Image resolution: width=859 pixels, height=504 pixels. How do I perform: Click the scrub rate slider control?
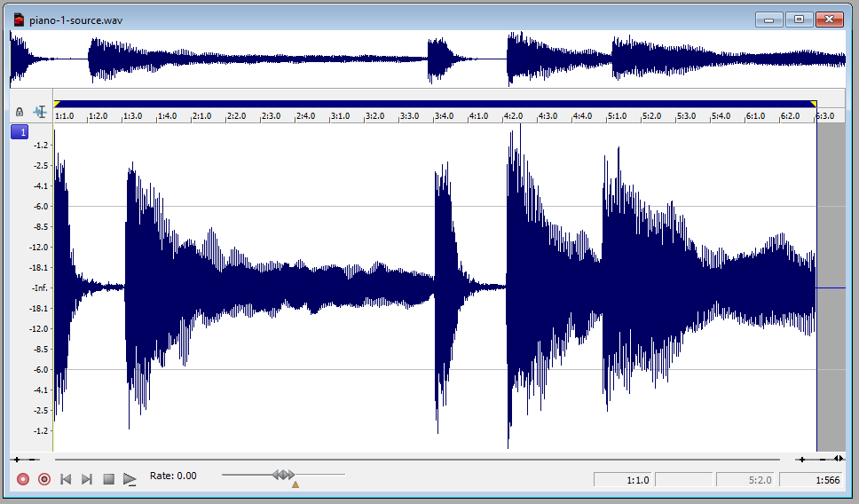click(284, 476)
